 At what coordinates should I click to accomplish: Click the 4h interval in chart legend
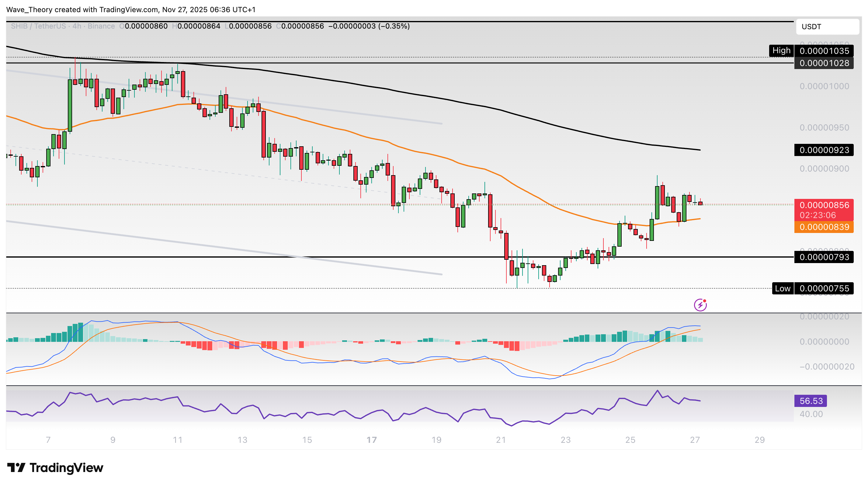click(x=77, y=26)
